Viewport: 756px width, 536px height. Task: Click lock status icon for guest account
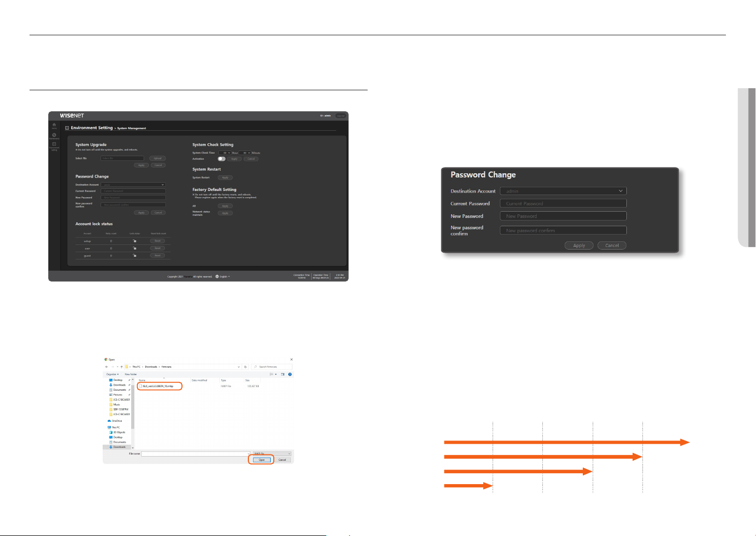click(134, 255)
